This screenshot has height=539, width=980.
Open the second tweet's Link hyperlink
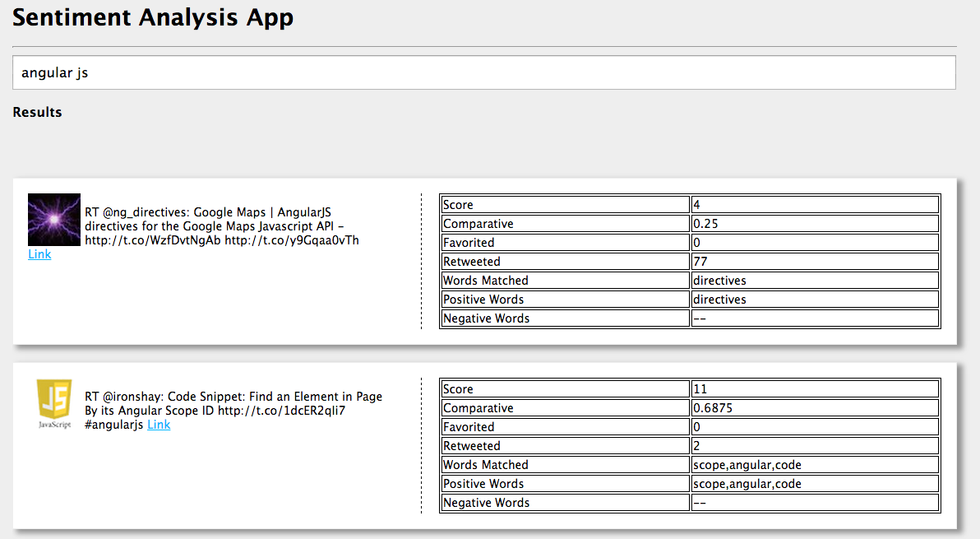coord(159,425)
